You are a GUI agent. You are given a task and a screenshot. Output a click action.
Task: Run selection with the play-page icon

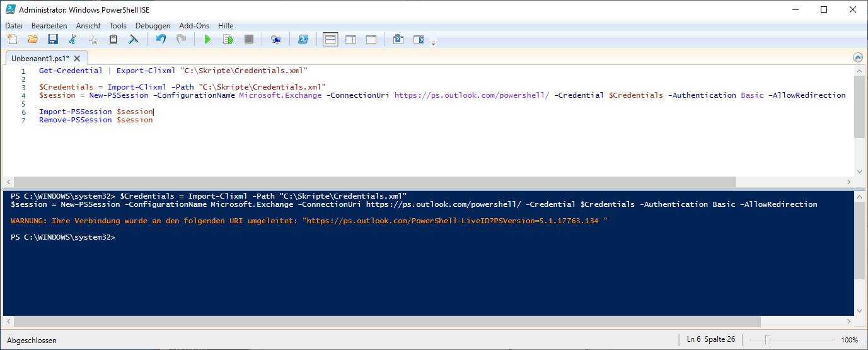228,39
